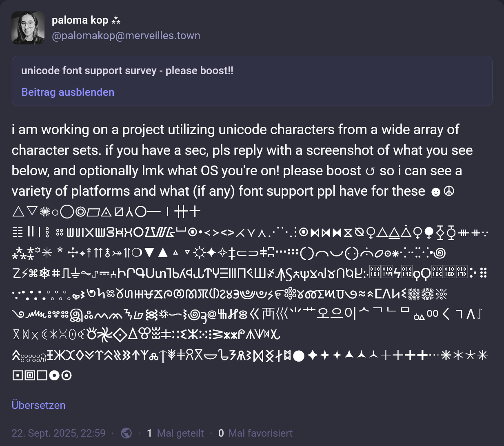Translate the post with Übersetzen
The image size is (504, 446).
[x=38, y=405]
